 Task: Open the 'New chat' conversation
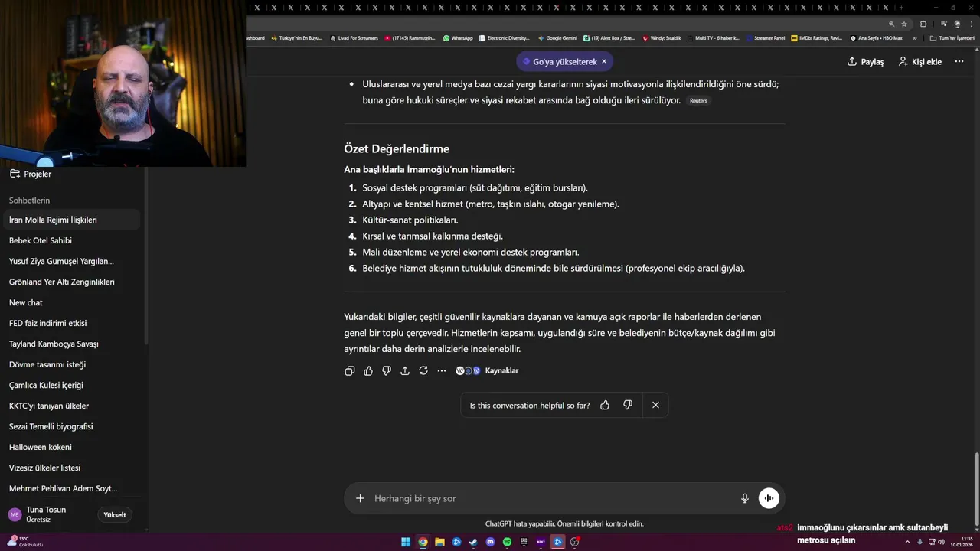70,302
